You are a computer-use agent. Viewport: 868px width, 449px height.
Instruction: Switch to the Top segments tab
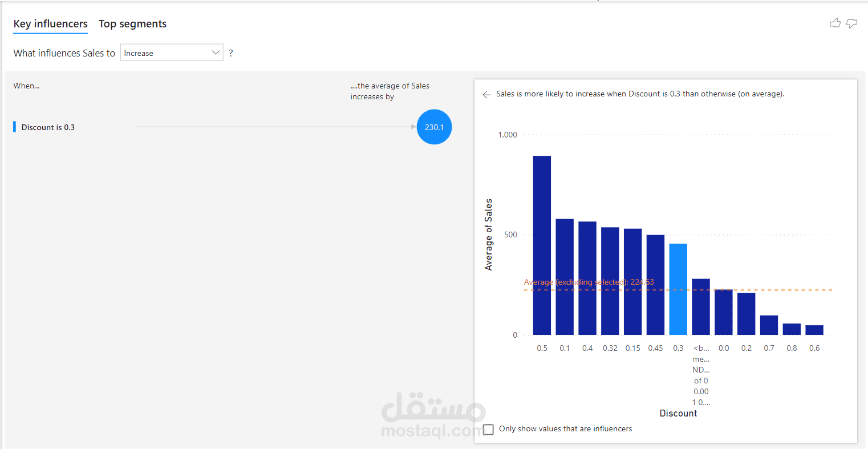click(x=132, y=24)
